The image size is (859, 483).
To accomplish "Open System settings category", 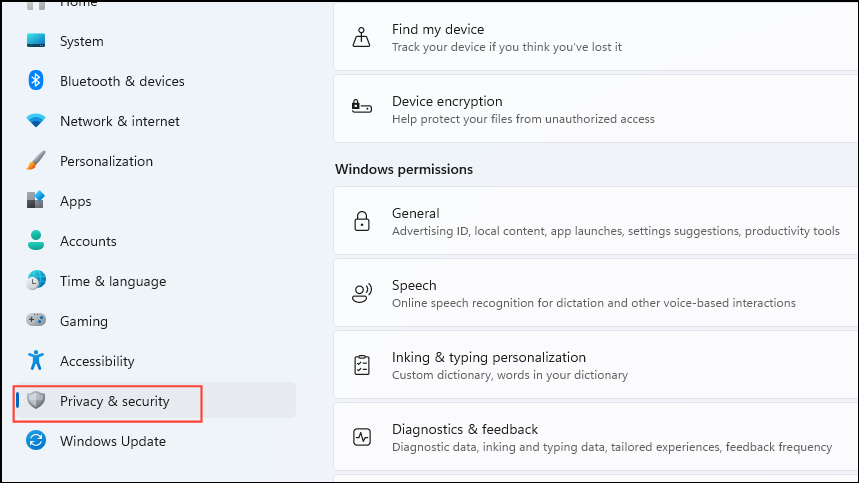I will (x=154, y=41).
